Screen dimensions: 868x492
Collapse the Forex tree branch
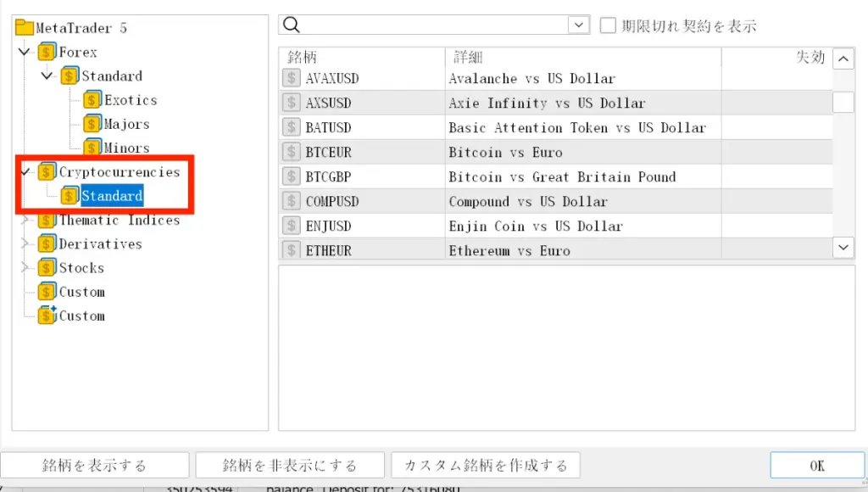pyautogui.click(x=23, y=52)
